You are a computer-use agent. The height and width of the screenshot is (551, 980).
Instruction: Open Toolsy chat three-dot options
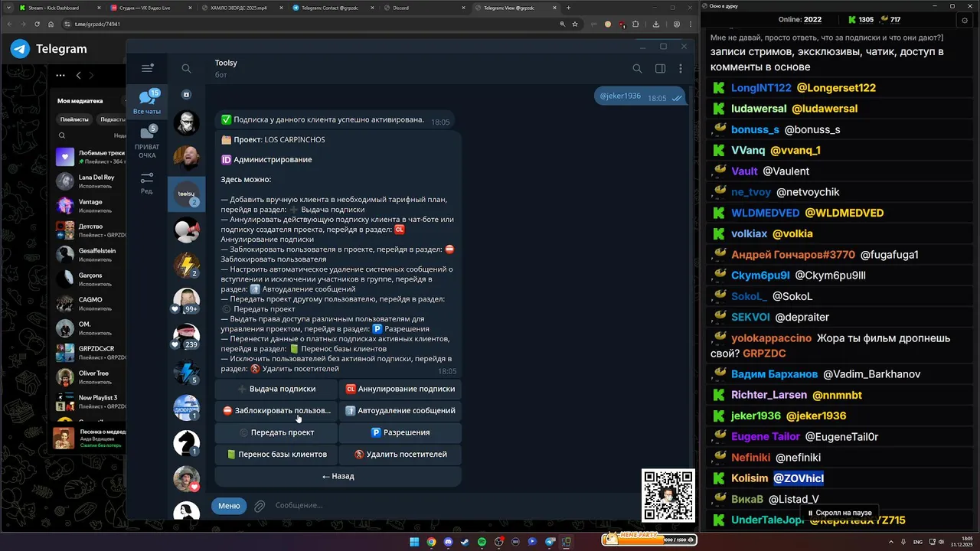681,68
